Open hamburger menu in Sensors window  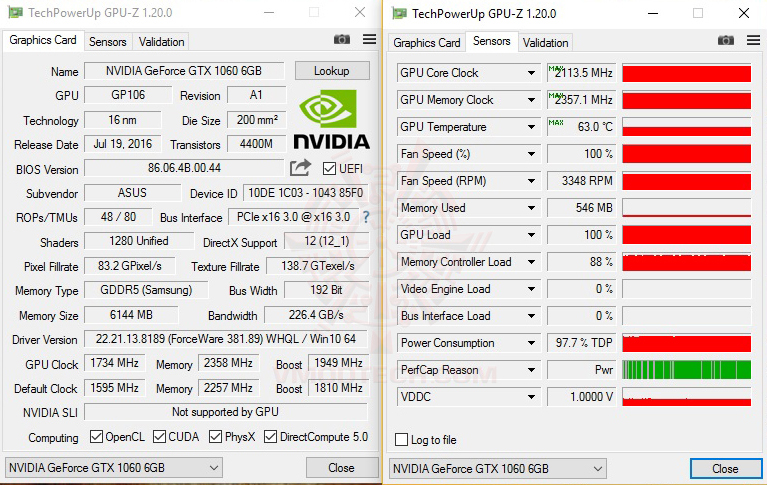click(753, 40)
